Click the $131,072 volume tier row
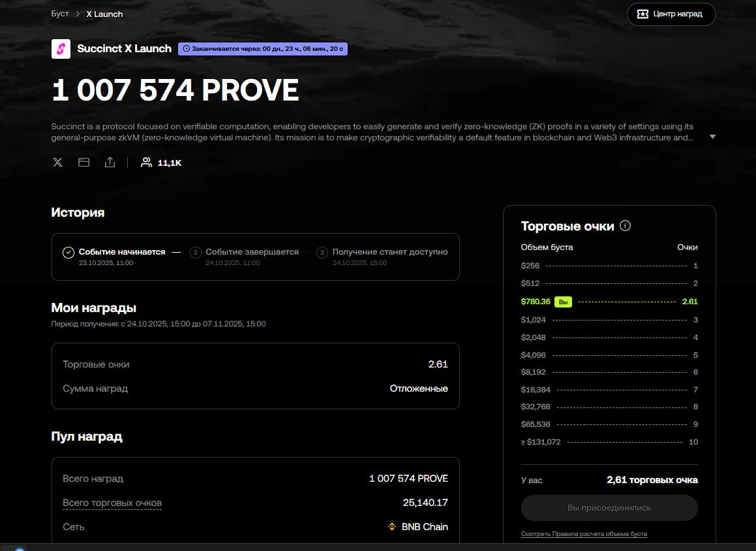Screen dimensions: 756x551 609,442
